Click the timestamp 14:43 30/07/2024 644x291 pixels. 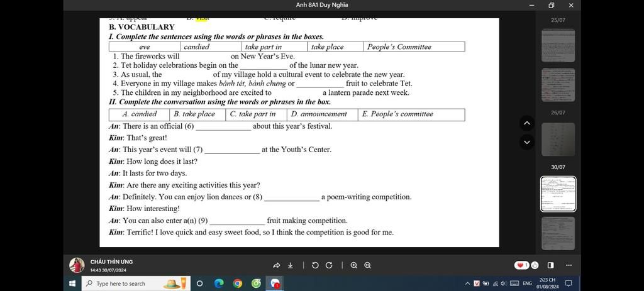(x=108, y=270)
